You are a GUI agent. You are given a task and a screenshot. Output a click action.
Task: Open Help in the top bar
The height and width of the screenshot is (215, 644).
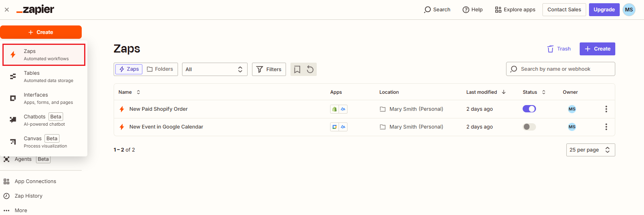[x=472, y=10]
